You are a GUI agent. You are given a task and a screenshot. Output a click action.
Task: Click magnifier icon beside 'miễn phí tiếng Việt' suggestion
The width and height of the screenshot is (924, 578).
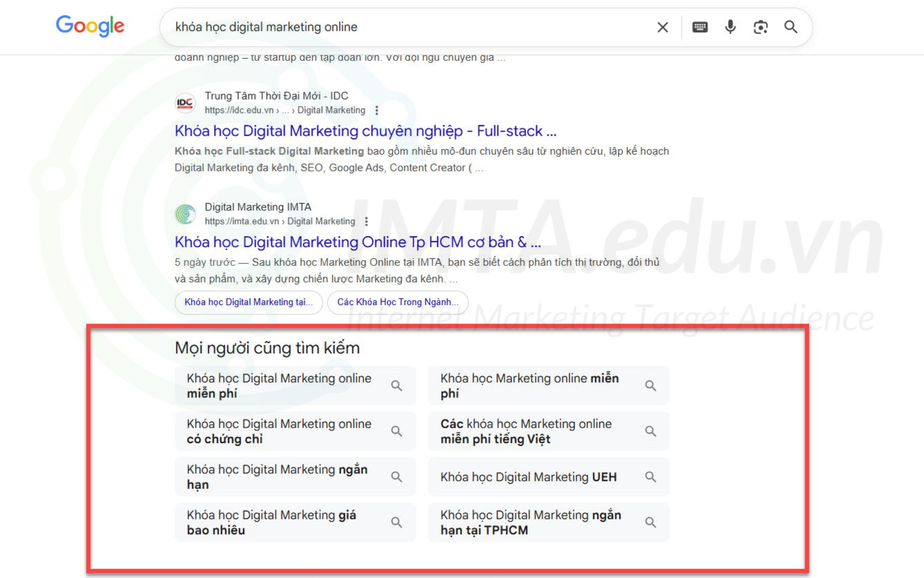pos(651,431)
